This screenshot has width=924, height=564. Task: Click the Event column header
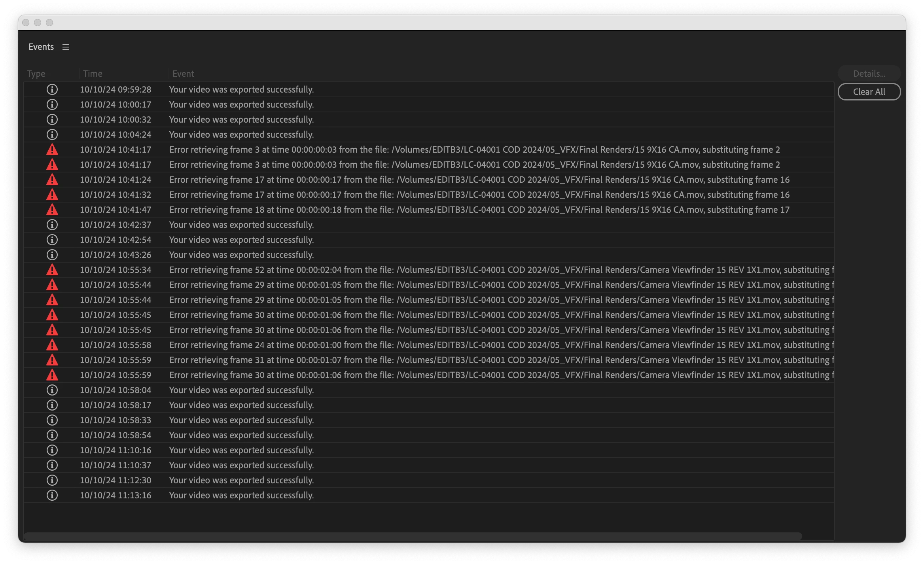(183, 74)
